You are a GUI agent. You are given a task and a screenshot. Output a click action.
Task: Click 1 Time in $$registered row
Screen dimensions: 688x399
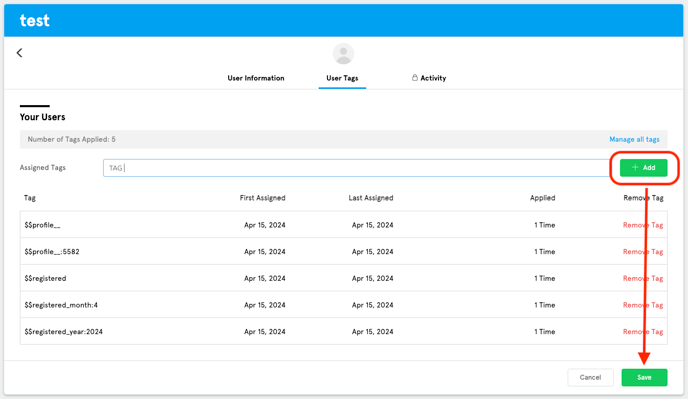click(x=545, y=278)
